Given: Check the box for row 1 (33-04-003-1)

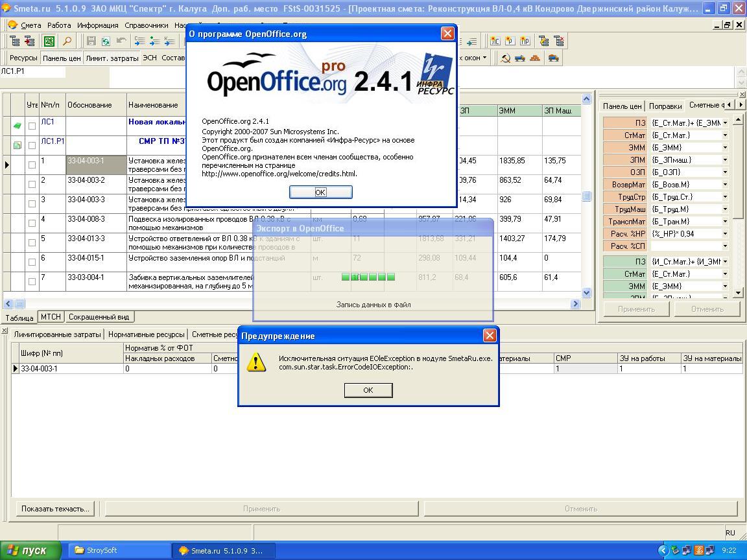Looking at the screenshot, I should (x=32, y=165).
